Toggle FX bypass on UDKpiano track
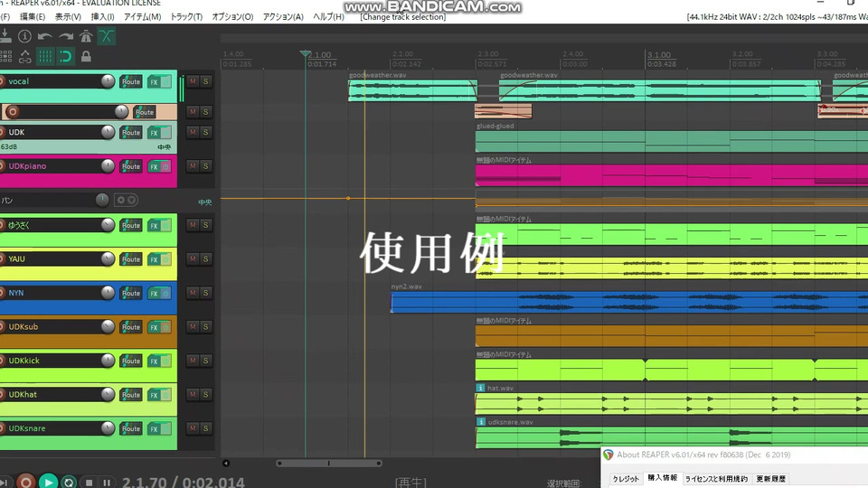Viewport: 868px width, 488px height. tap(165, 166)
